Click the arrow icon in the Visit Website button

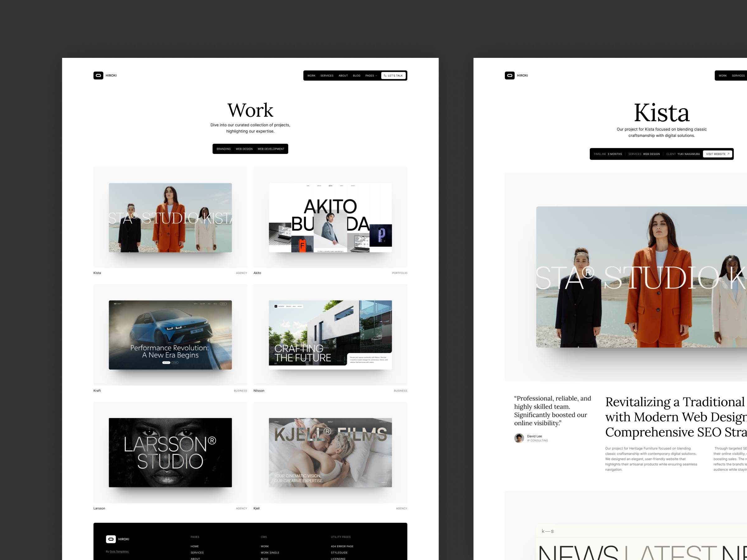pos(728,154)
